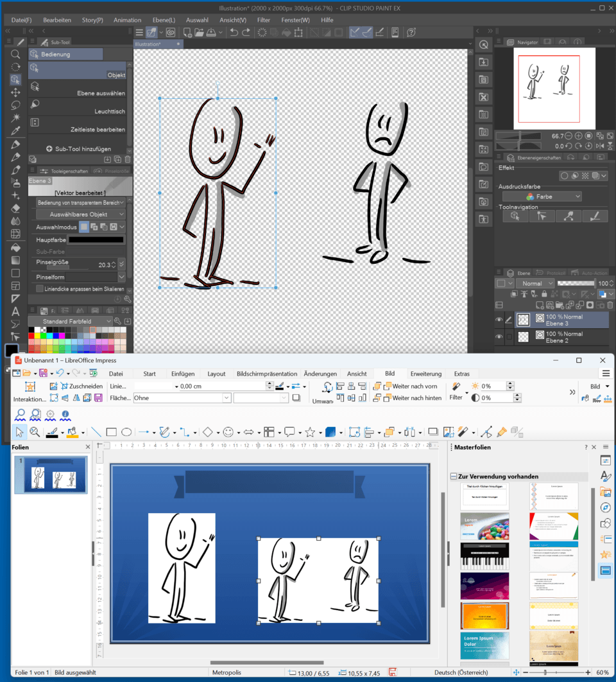Click the Block arrows icon in Impress
Screen dimensions: 616x682
[249, 432]
